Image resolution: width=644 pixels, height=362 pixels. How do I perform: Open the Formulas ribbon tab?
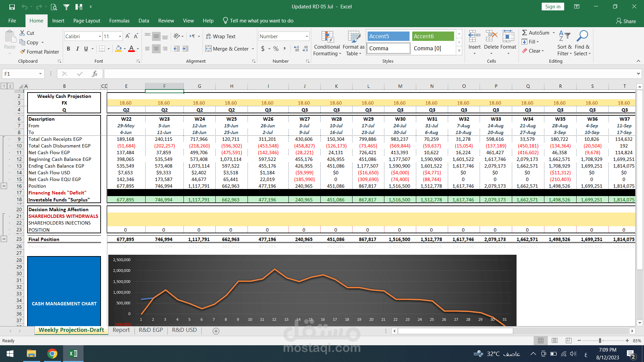tap(119, 21)
